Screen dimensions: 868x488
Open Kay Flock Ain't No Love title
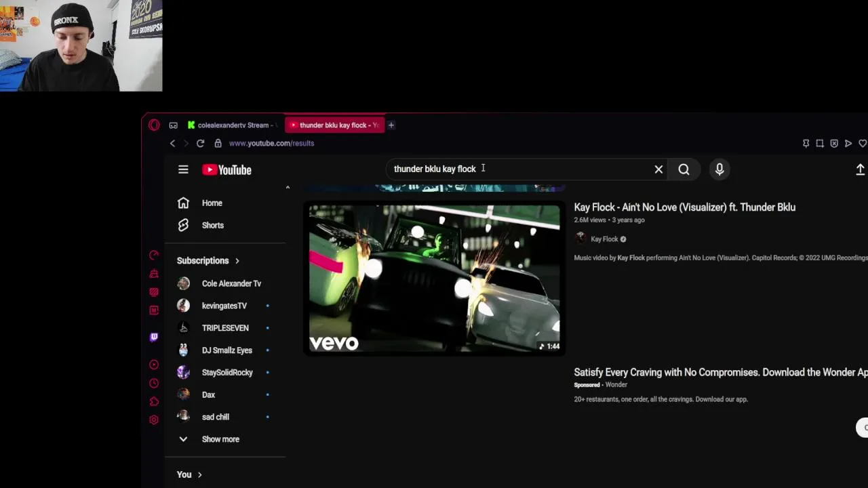click(x=684, y=207)
